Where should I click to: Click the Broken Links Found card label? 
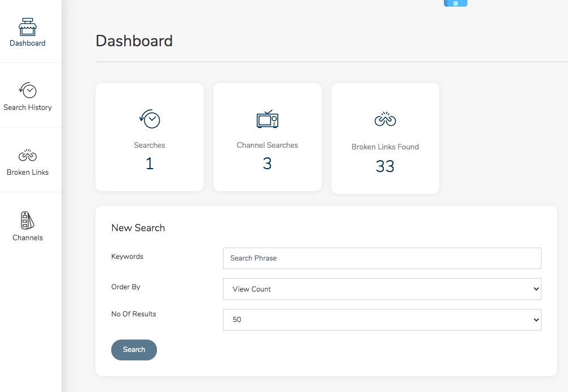(x=385, y=147)
